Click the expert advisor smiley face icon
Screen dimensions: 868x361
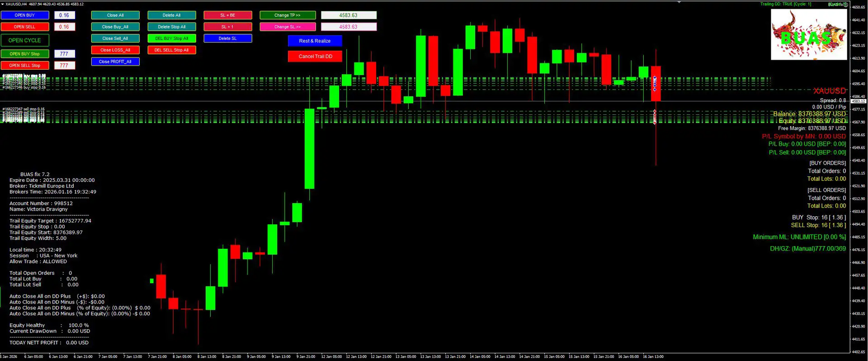[845, 5]
